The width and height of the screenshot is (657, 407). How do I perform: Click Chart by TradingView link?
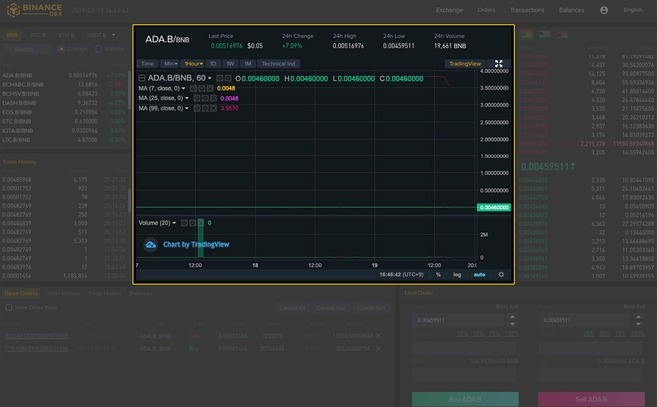196,244
